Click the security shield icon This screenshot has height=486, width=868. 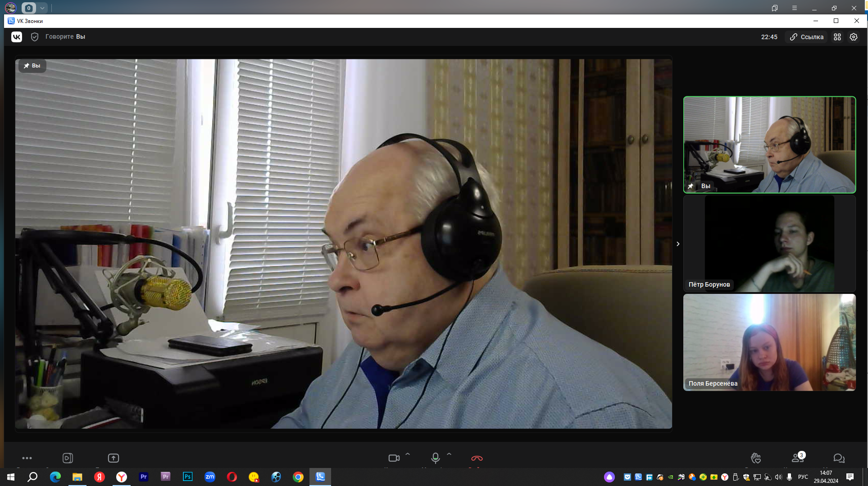[35, 37]
